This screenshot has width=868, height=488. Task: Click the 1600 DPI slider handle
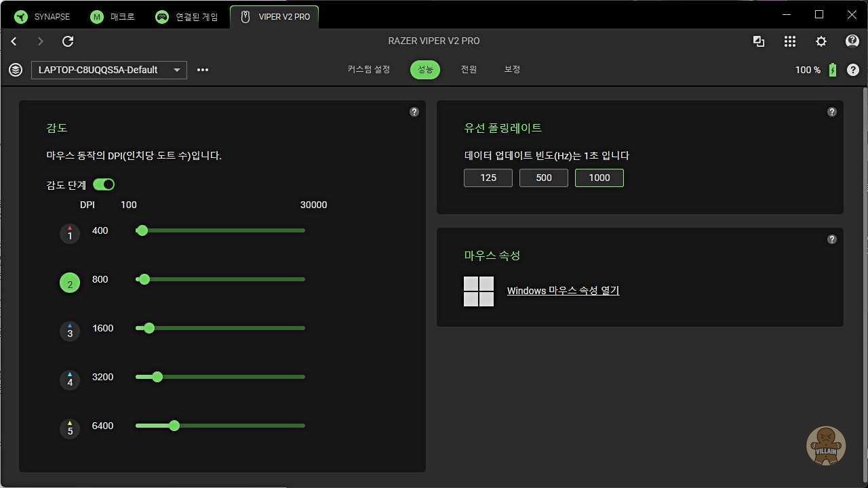tap(149, 328)
